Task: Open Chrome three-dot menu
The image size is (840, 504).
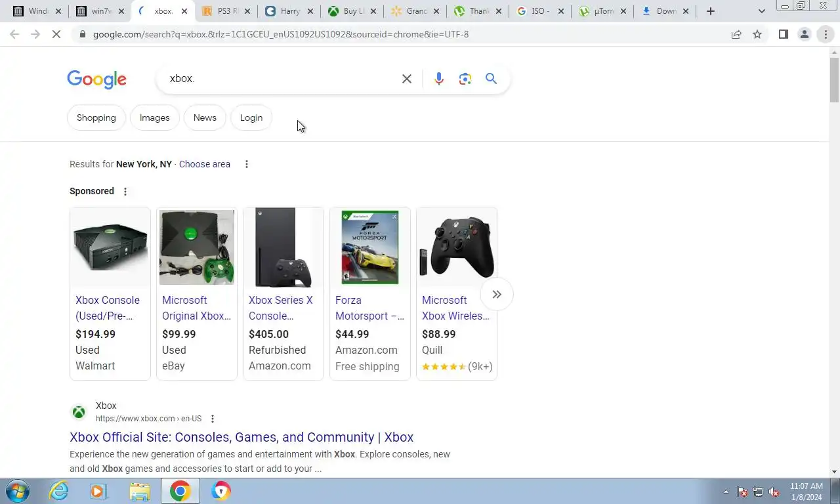Action: (x=826, y=34)
